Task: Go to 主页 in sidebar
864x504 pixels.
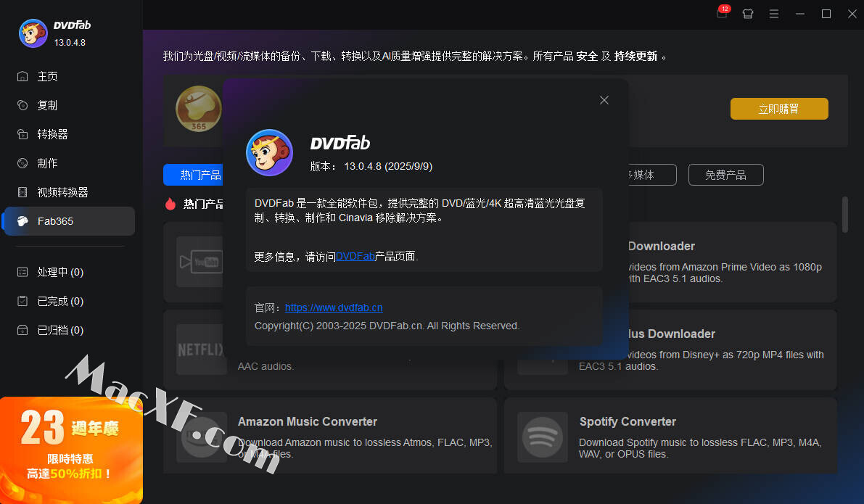Action: click(48, 76)
